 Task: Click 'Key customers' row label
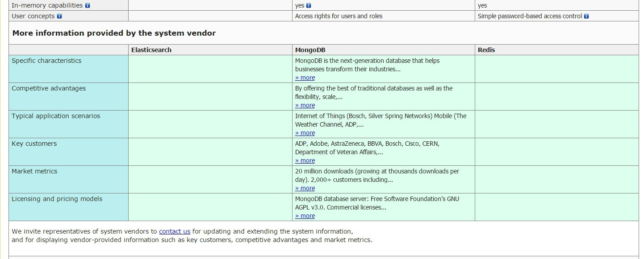[34, 144]
